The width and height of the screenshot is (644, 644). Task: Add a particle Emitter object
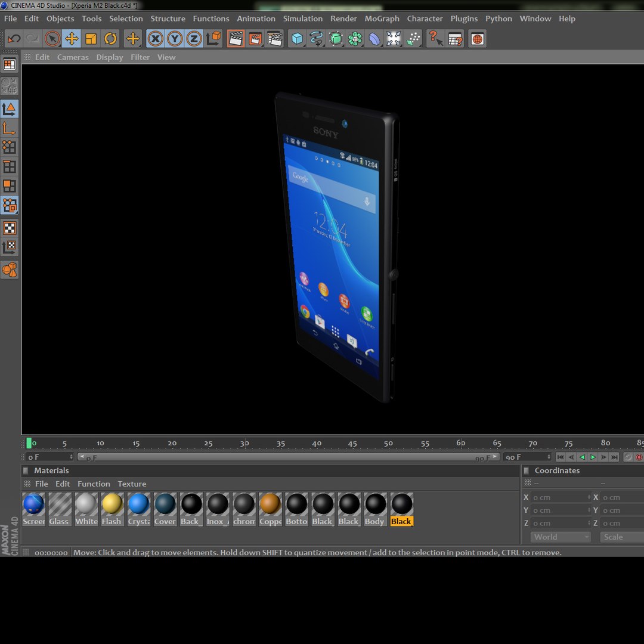click(413, 39)
